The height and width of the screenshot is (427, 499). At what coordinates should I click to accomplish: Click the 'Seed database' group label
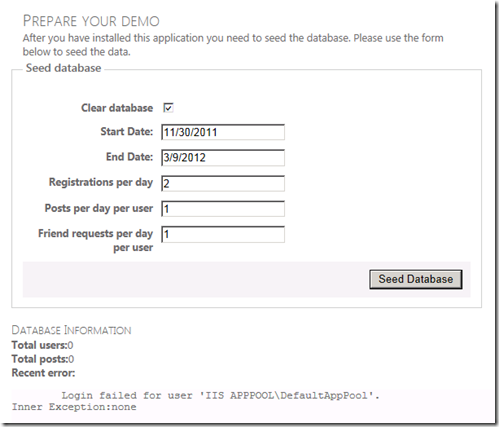click(x=63, y=68)
